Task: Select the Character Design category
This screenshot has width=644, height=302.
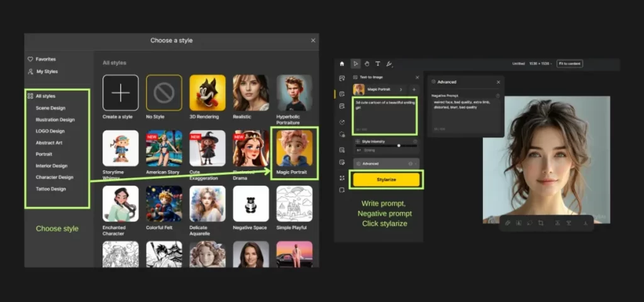Action: [x=54, y=177]
